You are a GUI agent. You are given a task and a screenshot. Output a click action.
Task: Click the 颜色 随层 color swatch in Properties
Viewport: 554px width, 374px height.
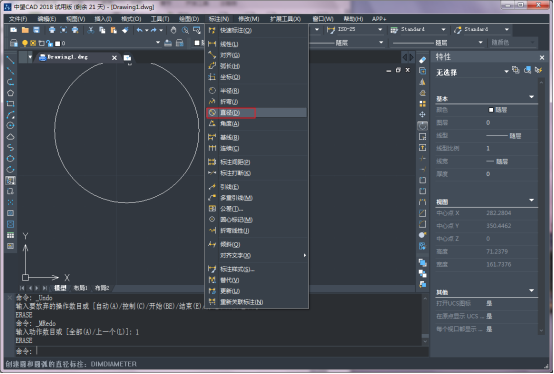(491, 110)
